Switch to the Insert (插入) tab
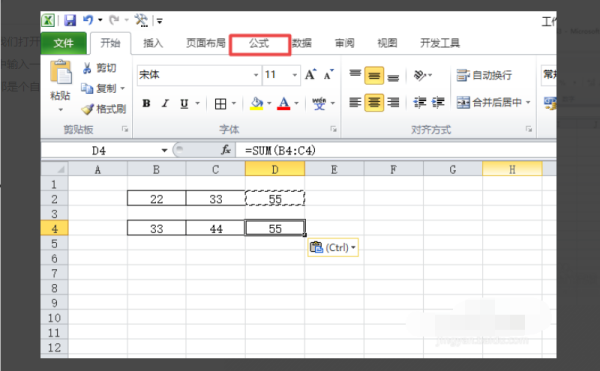The width and height of the screenshot is (600, 371). pyautogui.click(x=153, y=43)
